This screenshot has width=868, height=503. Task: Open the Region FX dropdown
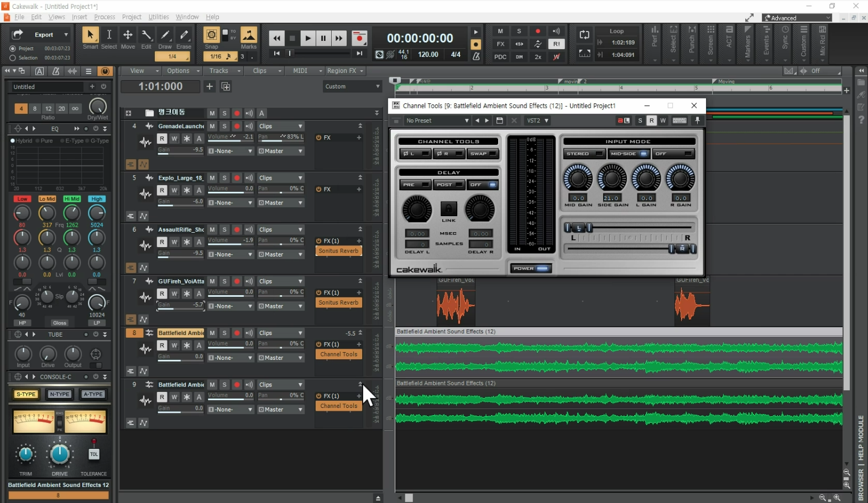click(x=345, y=71)
